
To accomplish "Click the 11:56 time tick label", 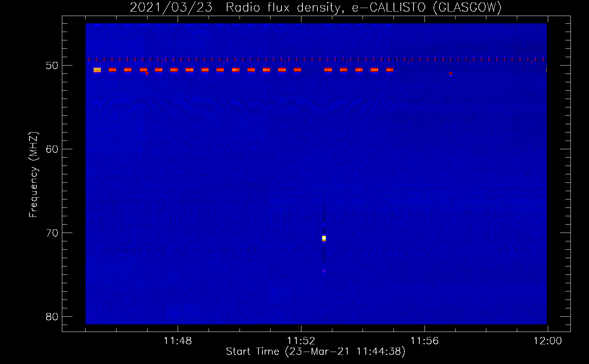I will tap(424, 341).
